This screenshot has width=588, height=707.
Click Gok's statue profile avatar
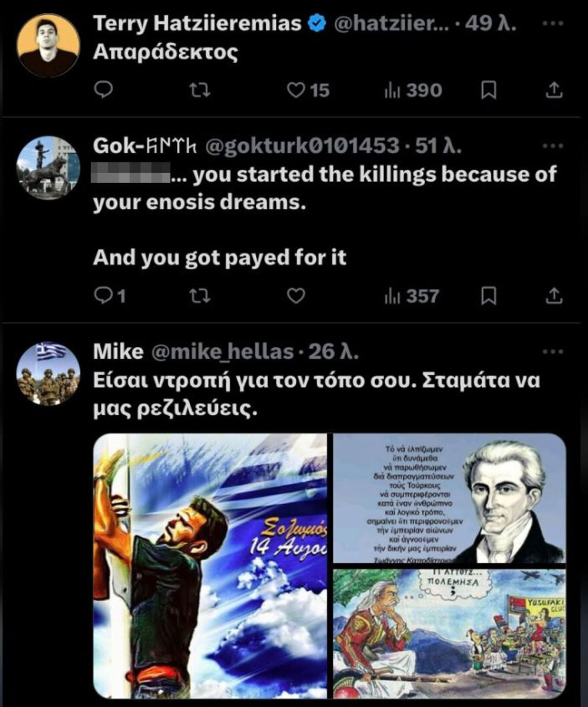pos(48,167)
